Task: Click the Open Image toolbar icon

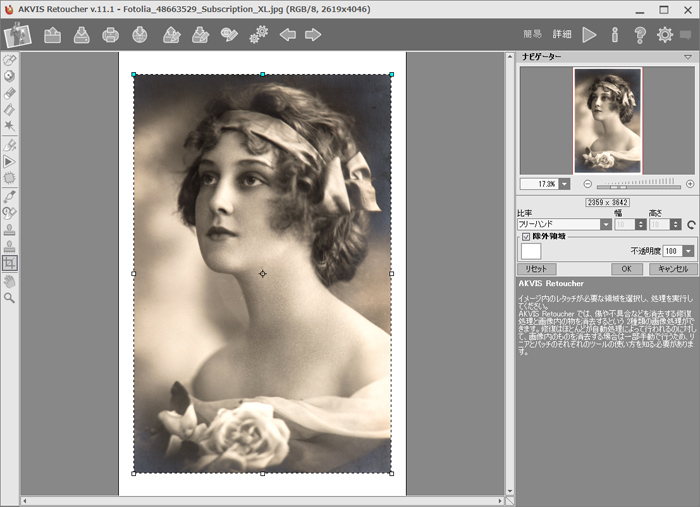Action: click(x=53, y=35)
